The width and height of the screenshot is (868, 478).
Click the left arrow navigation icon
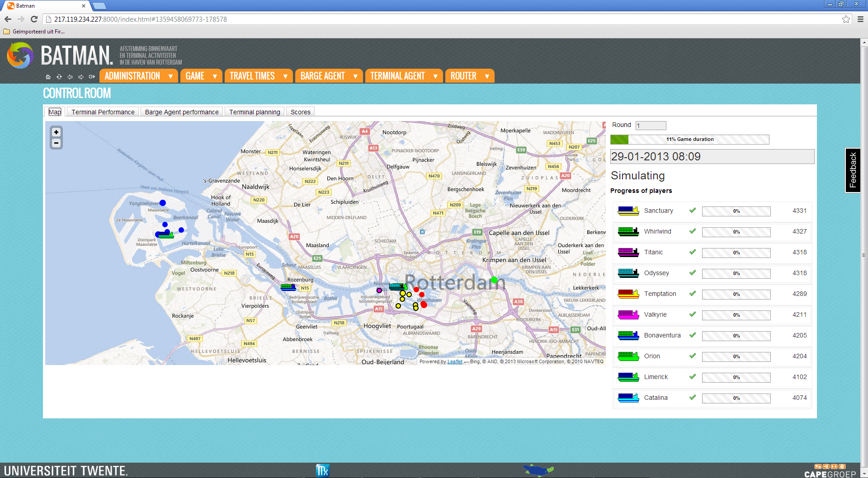coord(70,77)
